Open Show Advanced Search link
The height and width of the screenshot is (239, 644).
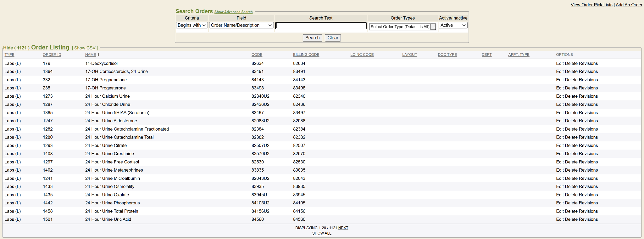(233, 12)
